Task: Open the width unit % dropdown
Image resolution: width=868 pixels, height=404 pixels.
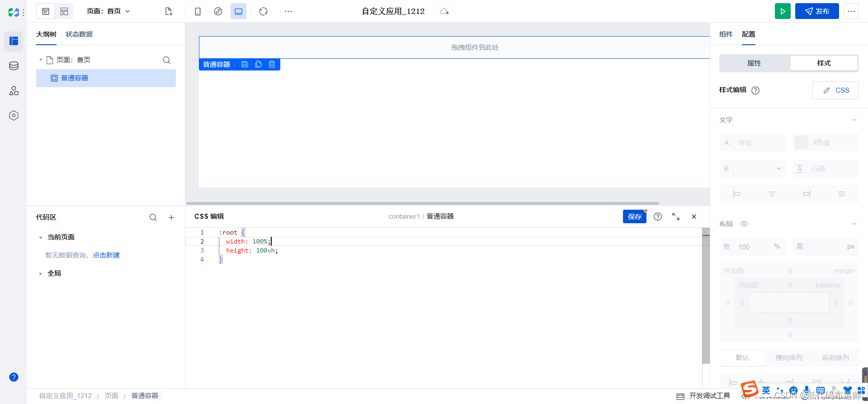Action: point(777,246)
